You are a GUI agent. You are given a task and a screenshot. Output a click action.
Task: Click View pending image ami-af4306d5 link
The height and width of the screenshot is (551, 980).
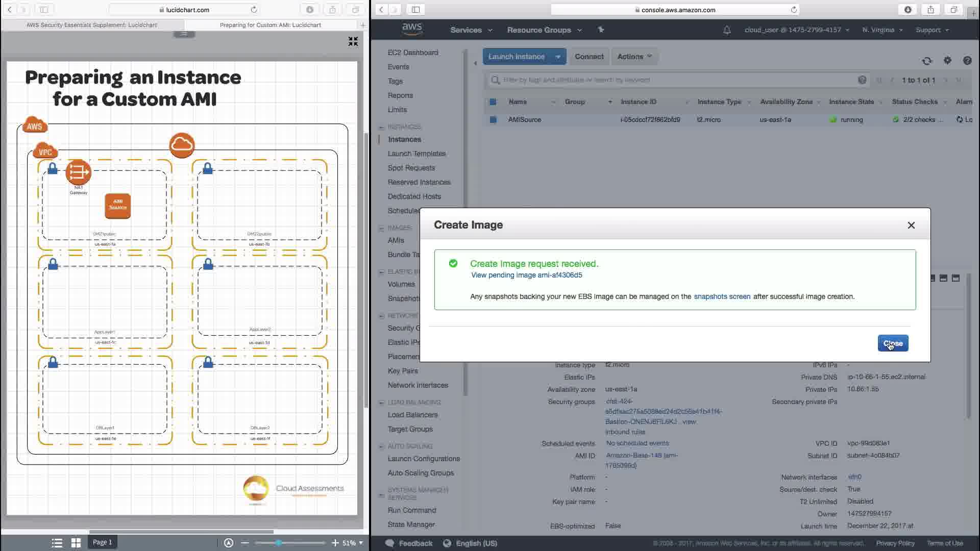pyautogui.click(x=526, y=275)
